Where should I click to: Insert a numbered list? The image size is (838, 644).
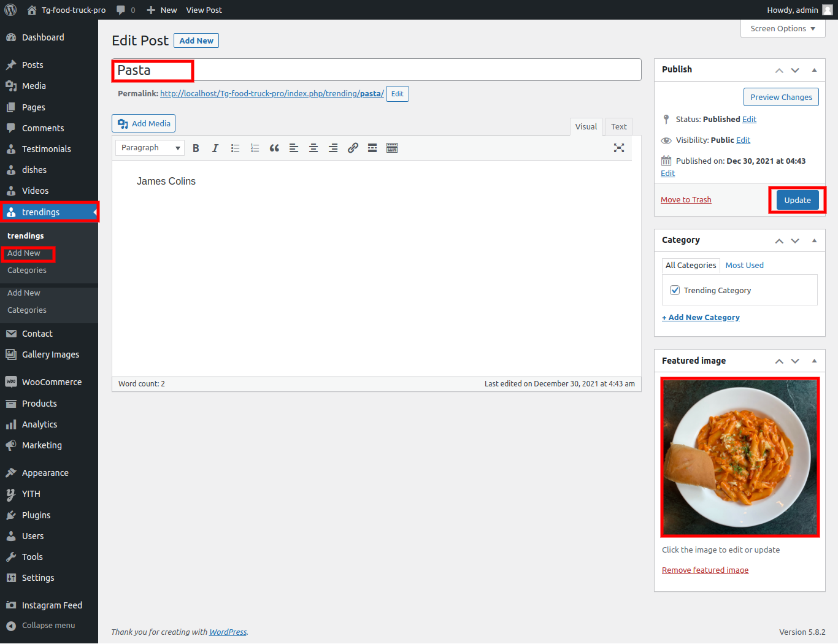(x=255, y=148)
